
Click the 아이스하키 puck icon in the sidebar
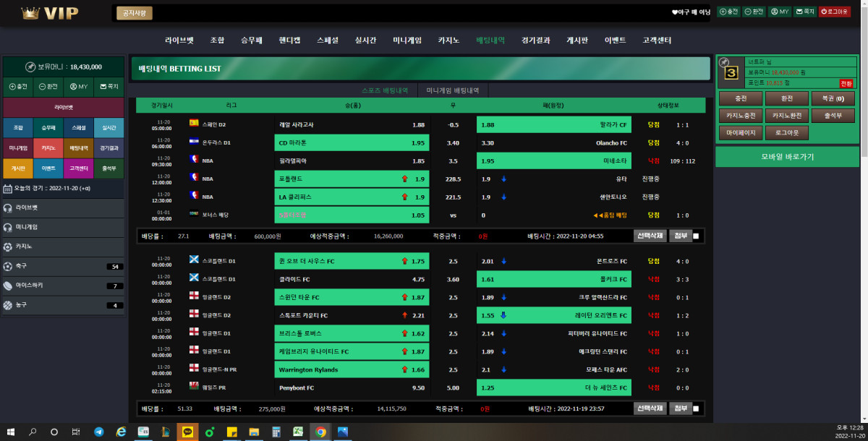(8, 286)
